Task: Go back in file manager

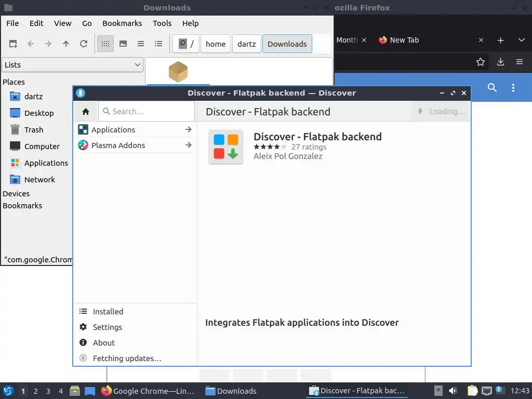Action: [x=31, y=44]
